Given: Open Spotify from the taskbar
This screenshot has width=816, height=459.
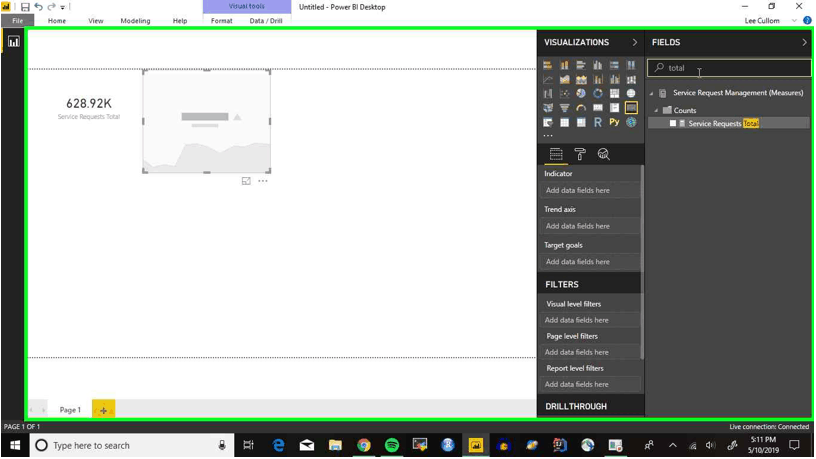Looking at the screenshot, I should pos(392,445).
